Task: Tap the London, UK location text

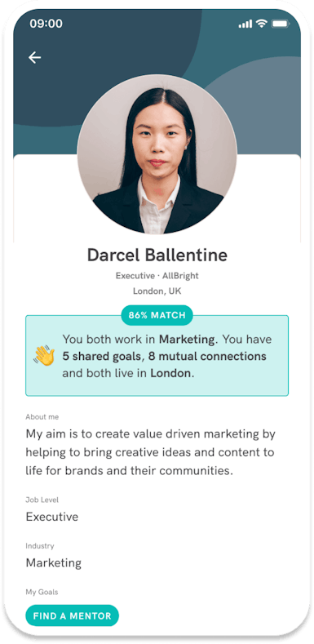Action: [x=157, y=291]
